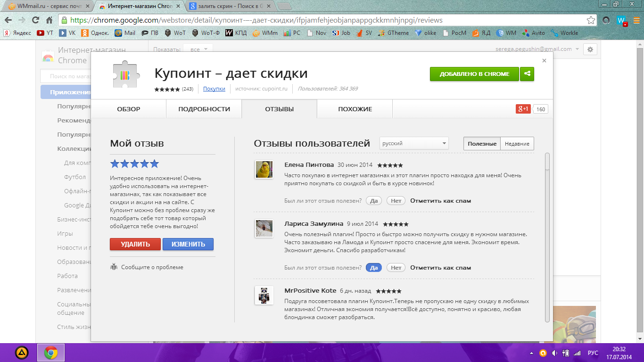Screen dimensions: 644x362
Task: Click the Chrome taskbar icon
Action: tap(51, 353)
